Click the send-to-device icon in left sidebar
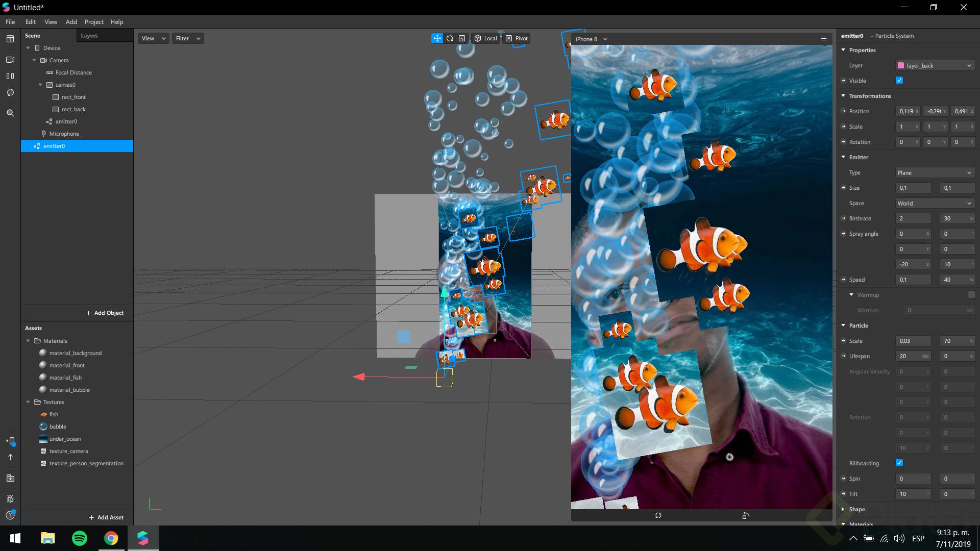 tap(11, 441)
